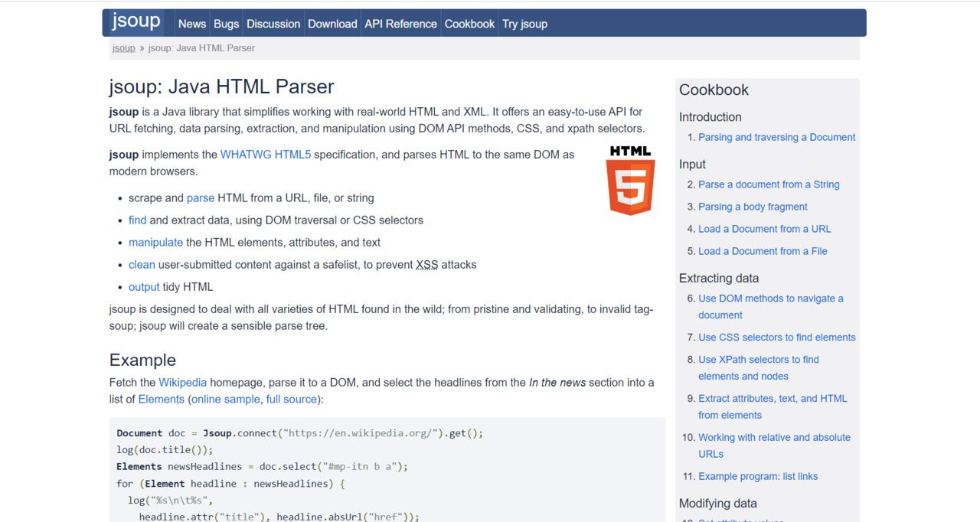Open the Download page
The height and width of the screenshot is (522, 980).
pos(332,24)
